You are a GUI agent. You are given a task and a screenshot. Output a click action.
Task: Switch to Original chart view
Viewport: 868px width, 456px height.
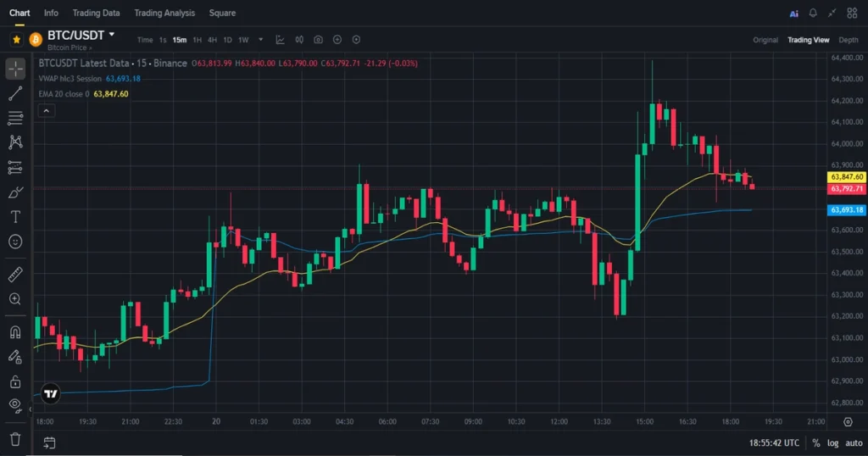pyautogui.click(x=765, y=40)
